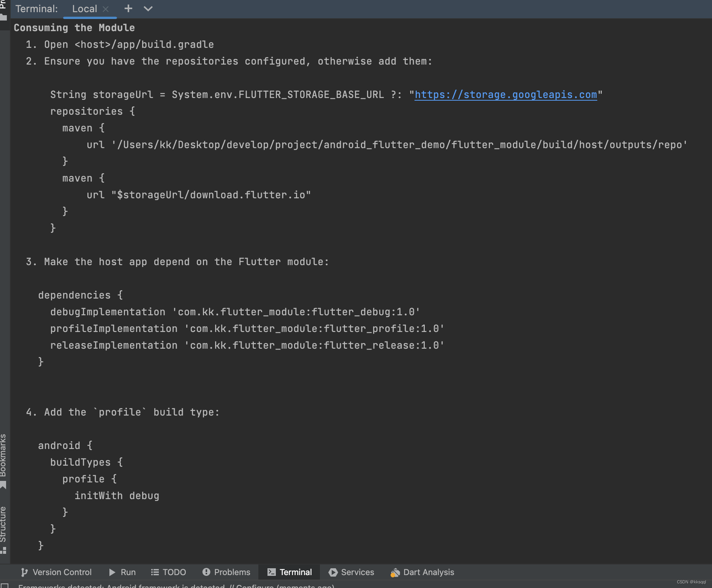The width and height of the screenshot is (712, 588).
Task: Select the Local terminal tab
Action: pyautogui.click(x=84, y=8)
